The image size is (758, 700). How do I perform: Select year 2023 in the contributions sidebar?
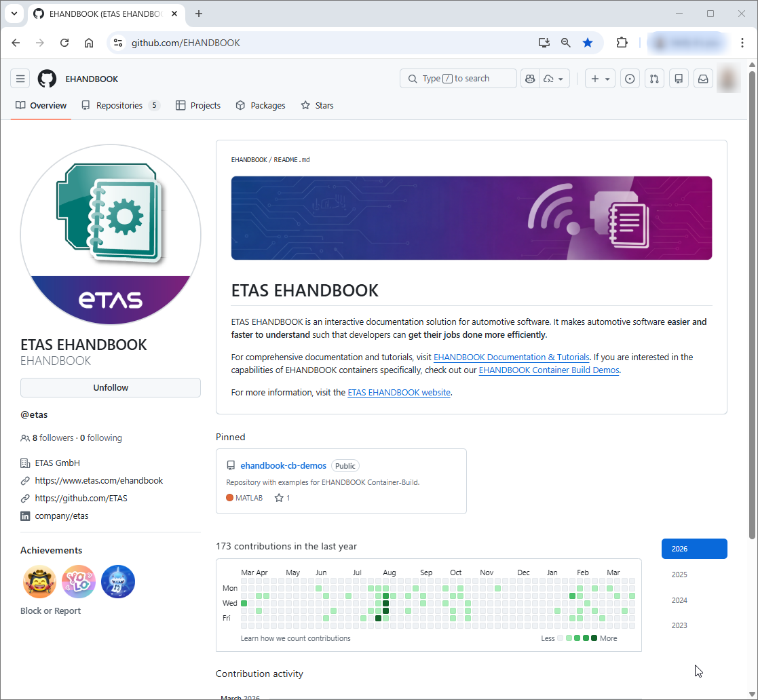(x=679, y=625)
